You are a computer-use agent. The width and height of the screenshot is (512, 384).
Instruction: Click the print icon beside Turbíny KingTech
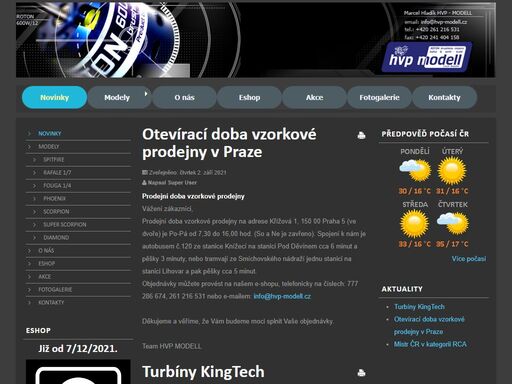[361, 373]
